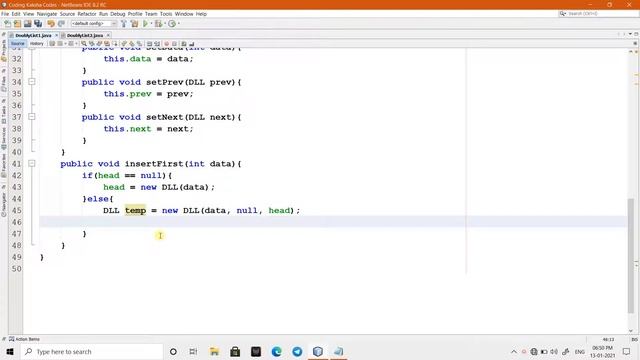Screen dimensions: 640x360
Task: Open the Edit menu
Action: pyautogui.click(x=16, y=14)
